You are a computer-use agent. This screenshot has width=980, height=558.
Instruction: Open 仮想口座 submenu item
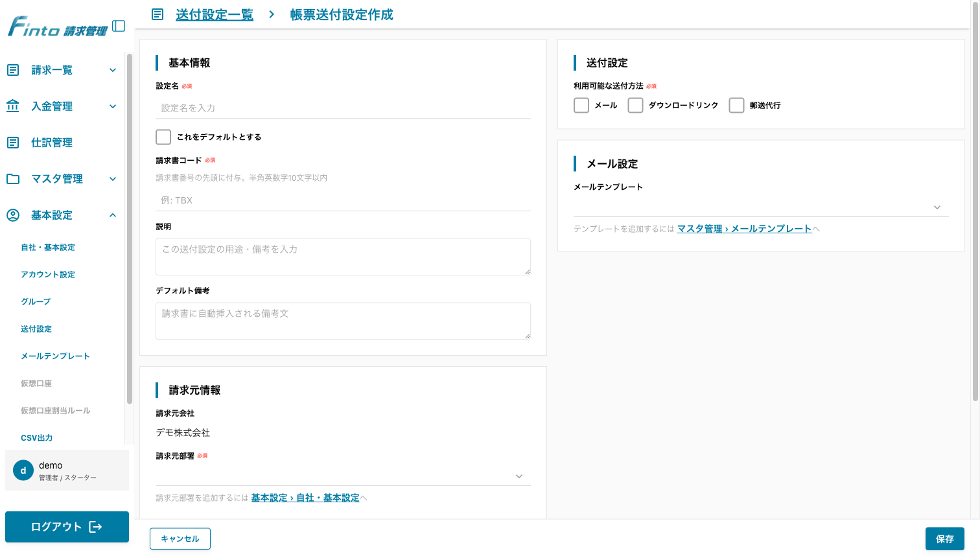(36, 384)
